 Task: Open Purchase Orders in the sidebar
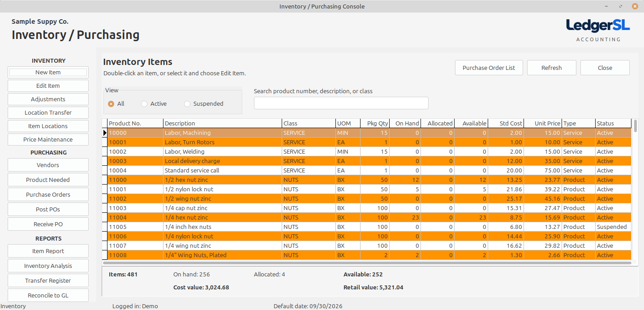48,194
